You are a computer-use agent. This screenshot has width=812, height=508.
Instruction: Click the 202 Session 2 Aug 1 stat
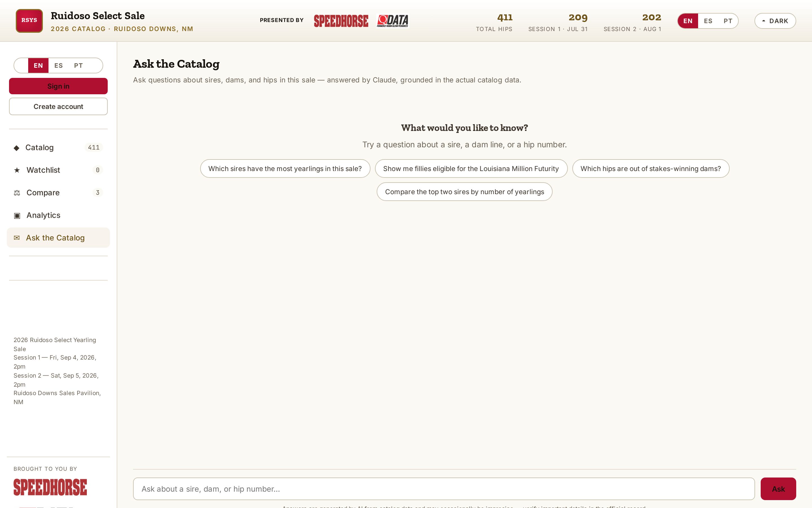[x=632, y=23]
